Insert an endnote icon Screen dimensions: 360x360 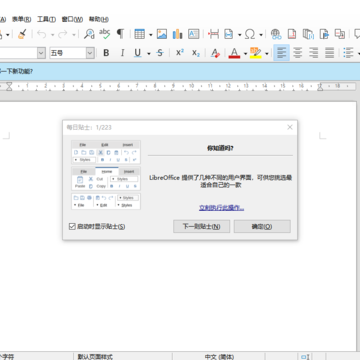pyautogui.click(x=308, y=34)
